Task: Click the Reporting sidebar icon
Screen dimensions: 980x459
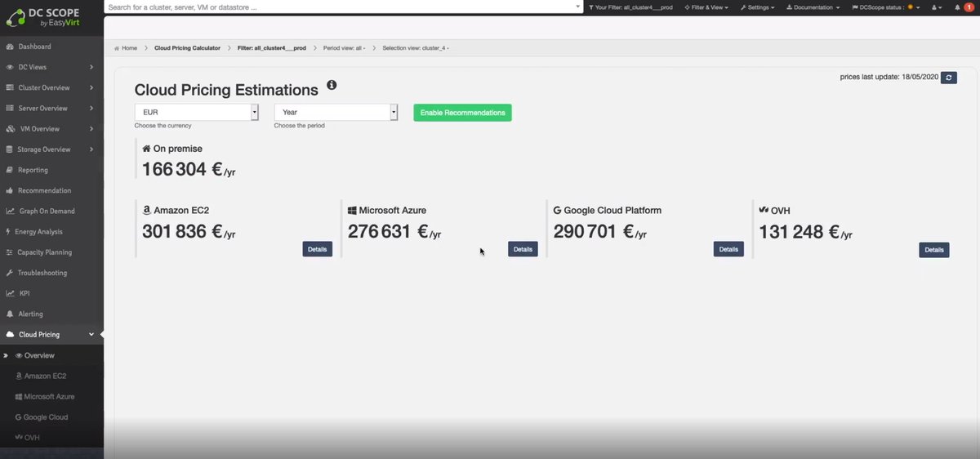Action: [x=10, y=170]
